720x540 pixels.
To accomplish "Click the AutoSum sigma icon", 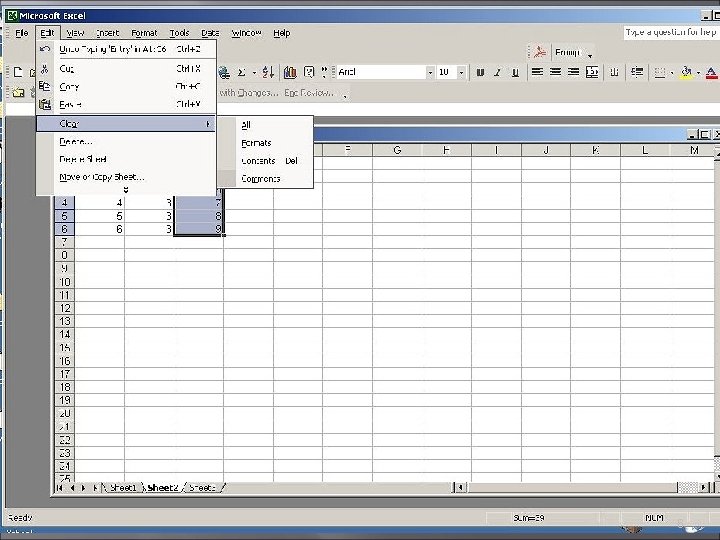I will [242, 73].
